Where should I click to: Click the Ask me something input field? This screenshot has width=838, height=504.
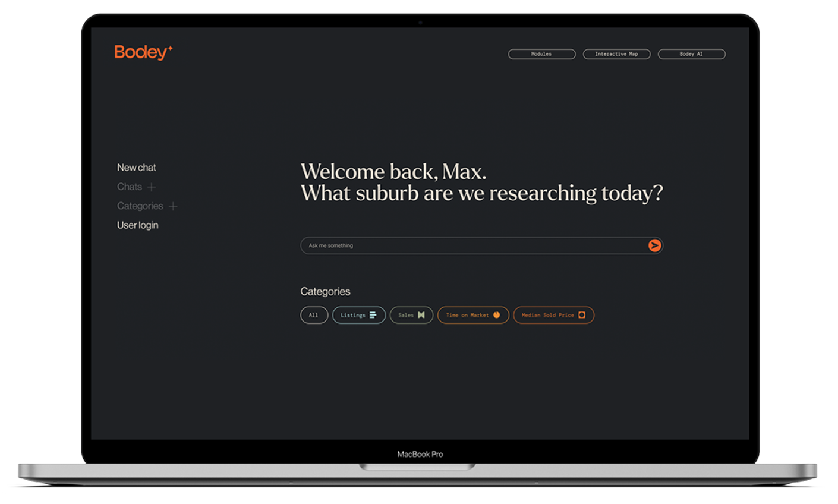point(464,245)
